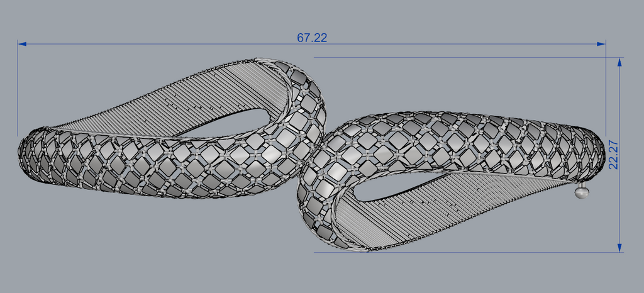Click the 22.27 height dimension text
The image size is (644, 293).
(614, 155)
